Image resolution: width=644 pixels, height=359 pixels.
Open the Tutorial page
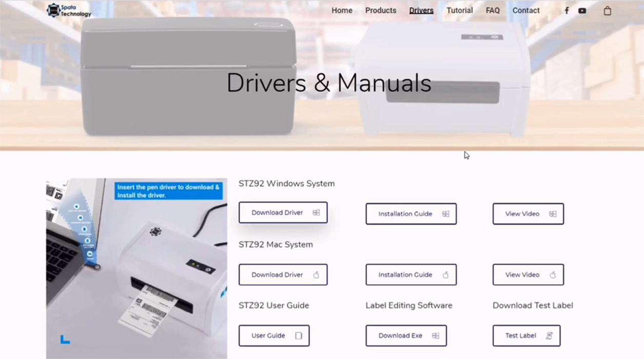coord(459,11)
